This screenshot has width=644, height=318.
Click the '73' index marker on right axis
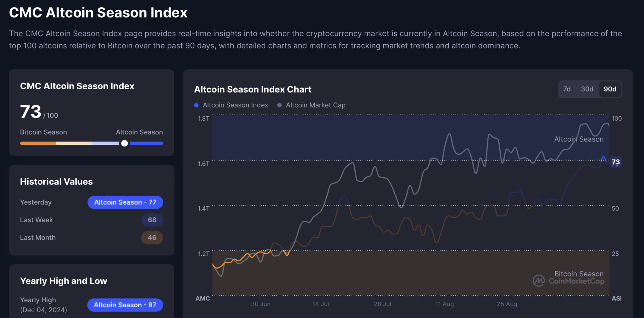pos(616,162)
